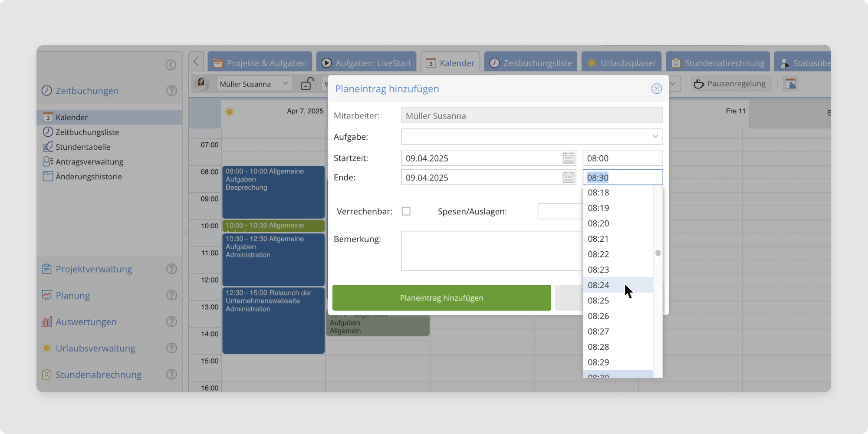The image size is (868, 434).
Task: Open the Ende date picker calendar icon
Action: click(x=568, y=177)
